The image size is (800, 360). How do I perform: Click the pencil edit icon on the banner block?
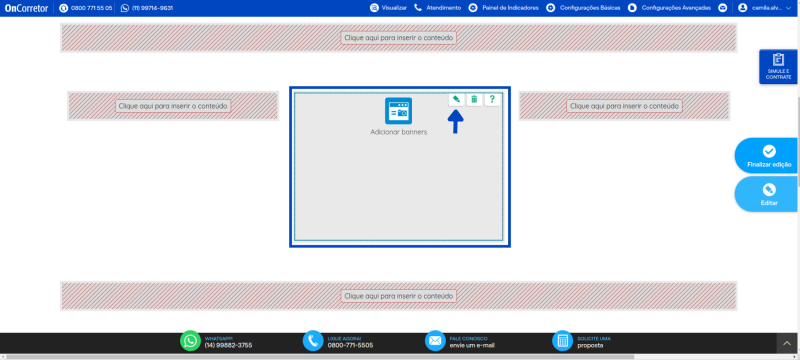(x=456, y=99)
